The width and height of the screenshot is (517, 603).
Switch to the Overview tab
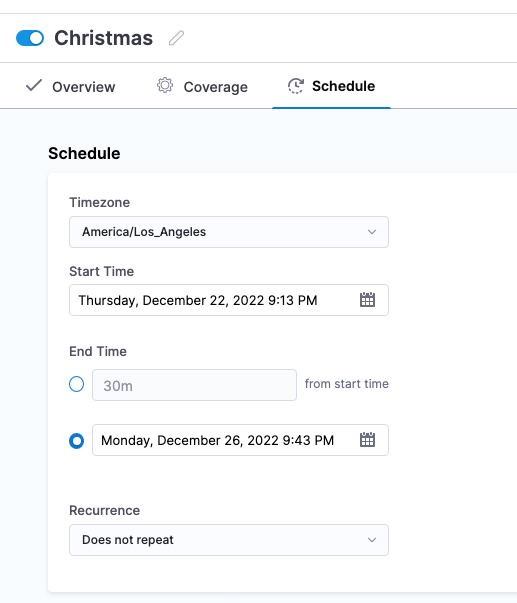70,86
